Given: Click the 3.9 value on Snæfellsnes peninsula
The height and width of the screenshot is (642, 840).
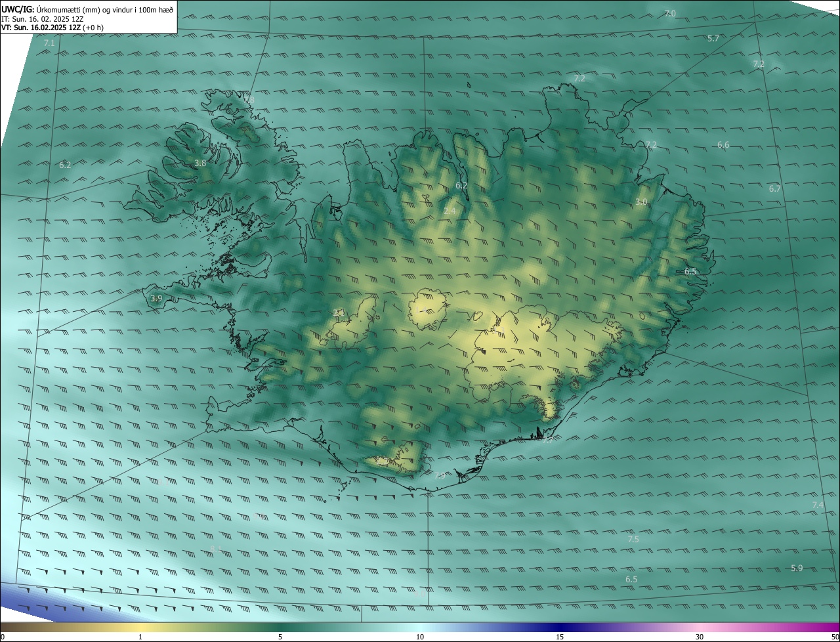Looking at the screenshot, I should tap(156, 299).
